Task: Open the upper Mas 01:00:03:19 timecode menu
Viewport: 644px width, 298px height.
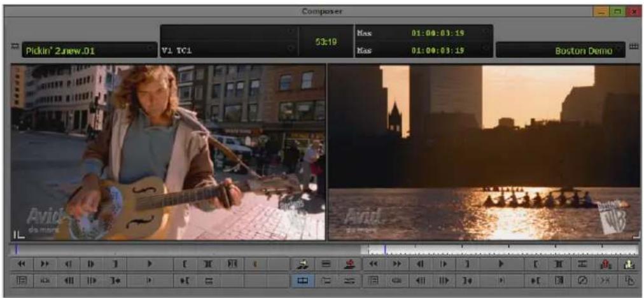Action: point(423,32)
